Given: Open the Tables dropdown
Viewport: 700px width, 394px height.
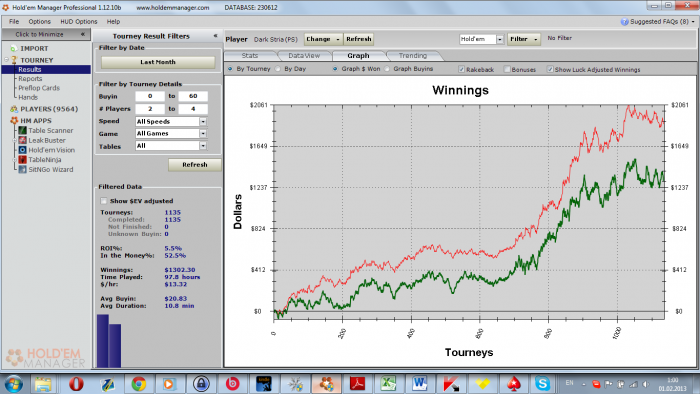Looking at the screenshot, I should click(x=203, y=146).
